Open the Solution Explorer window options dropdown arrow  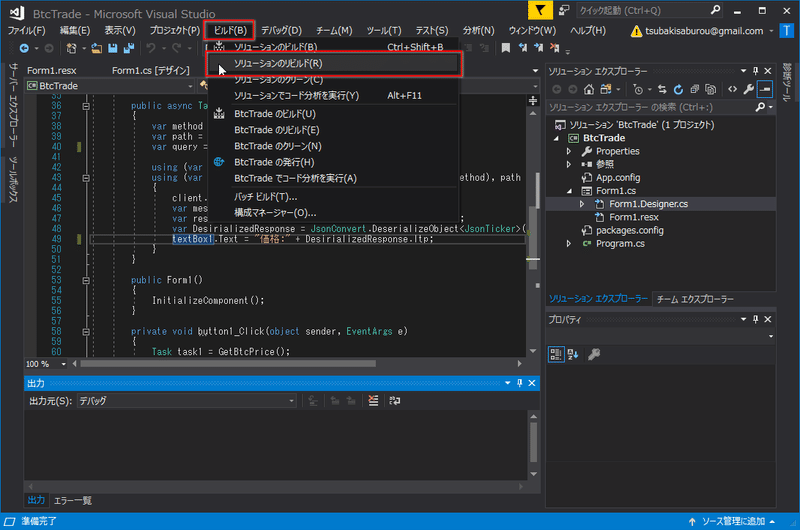tap(743, 71)
